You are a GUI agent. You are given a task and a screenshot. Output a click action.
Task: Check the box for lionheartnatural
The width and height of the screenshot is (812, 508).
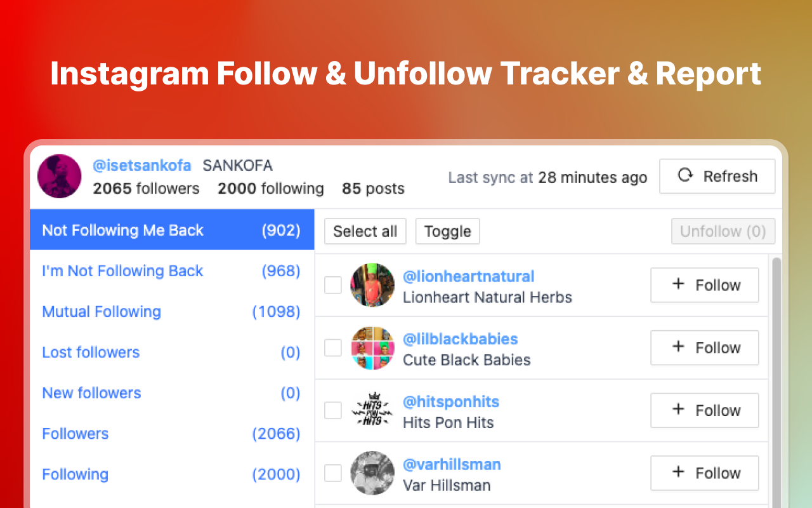333,285
